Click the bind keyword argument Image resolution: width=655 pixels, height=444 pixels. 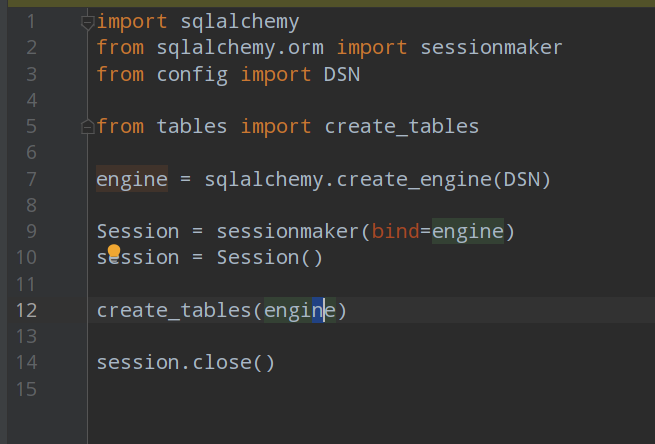point(395,232)
